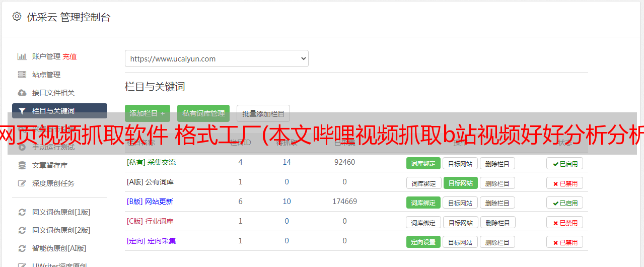This screenshot has width=644, height=267.
Task: Click the 接口文件相关 cloud icon
Action: (x=22, y=93)
